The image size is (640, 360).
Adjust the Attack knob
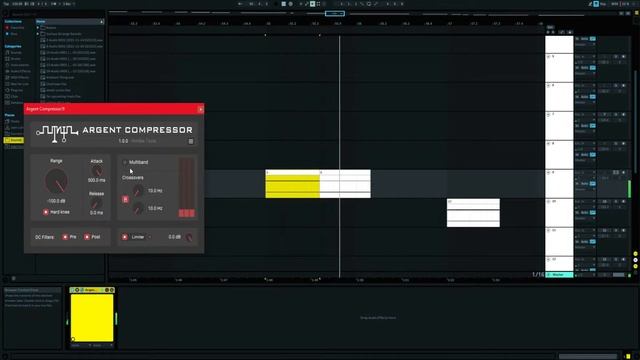97,171
